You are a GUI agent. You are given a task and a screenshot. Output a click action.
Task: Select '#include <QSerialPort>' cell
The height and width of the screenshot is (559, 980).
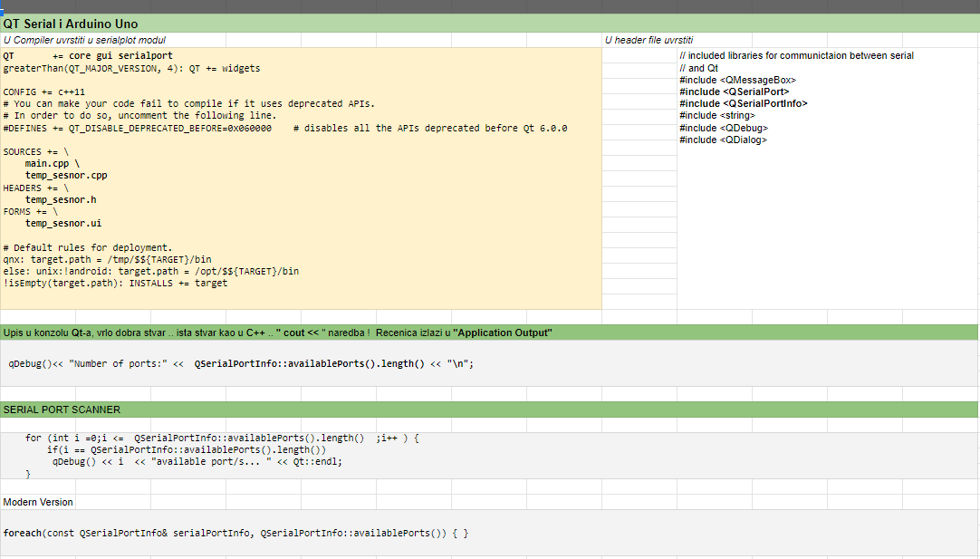click(x=734, y=92)
